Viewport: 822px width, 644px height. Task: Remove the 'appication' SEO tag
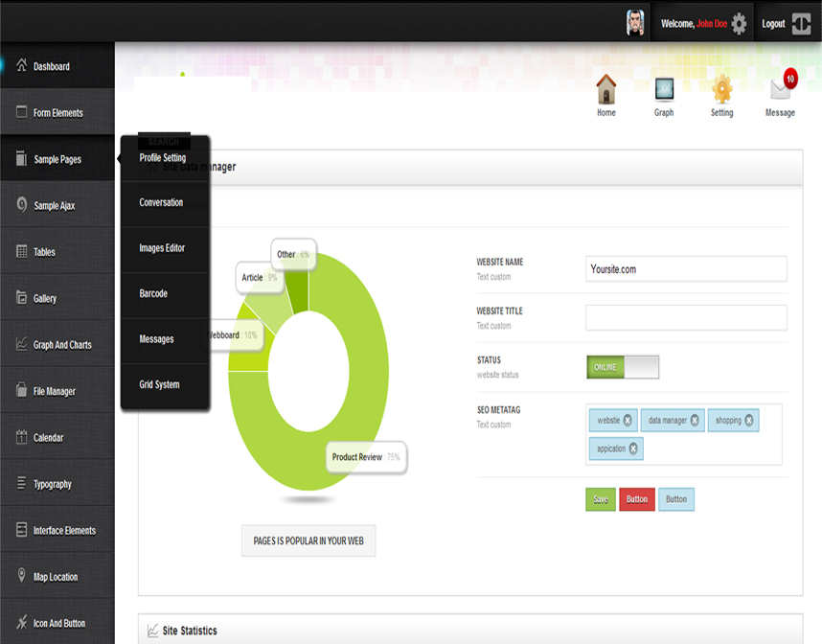[x=633, y=448]
